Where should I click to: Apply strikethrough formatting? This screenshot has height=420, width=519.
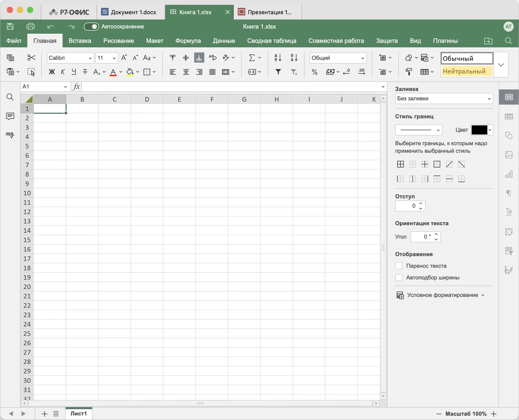pos(85,72)
